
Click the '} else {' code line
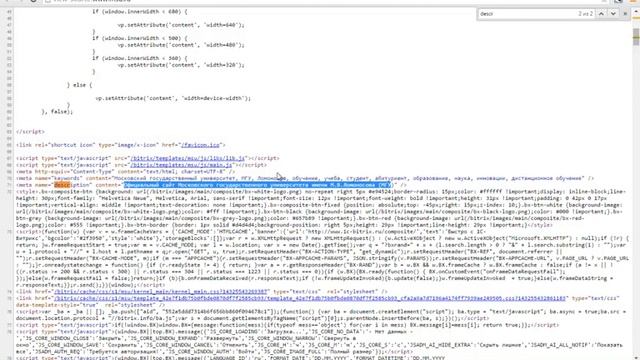click(x=80, y=85)
